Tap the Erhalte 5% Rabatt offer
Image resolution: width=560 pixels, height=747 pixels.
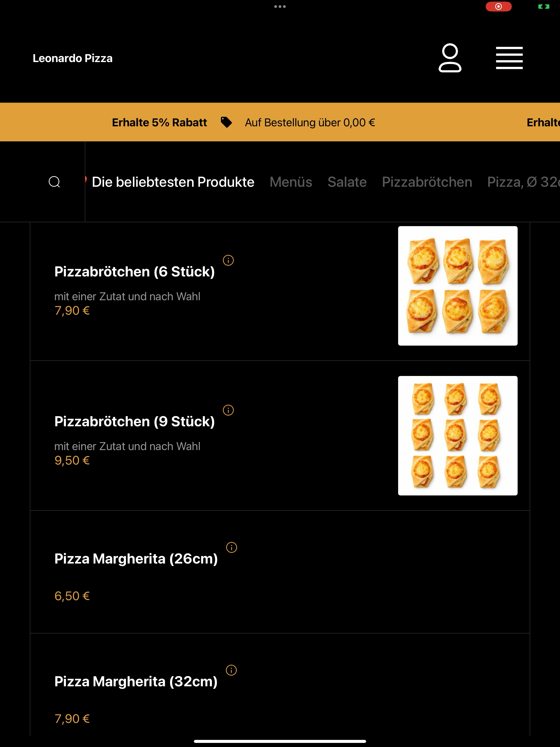coord(159,122)
